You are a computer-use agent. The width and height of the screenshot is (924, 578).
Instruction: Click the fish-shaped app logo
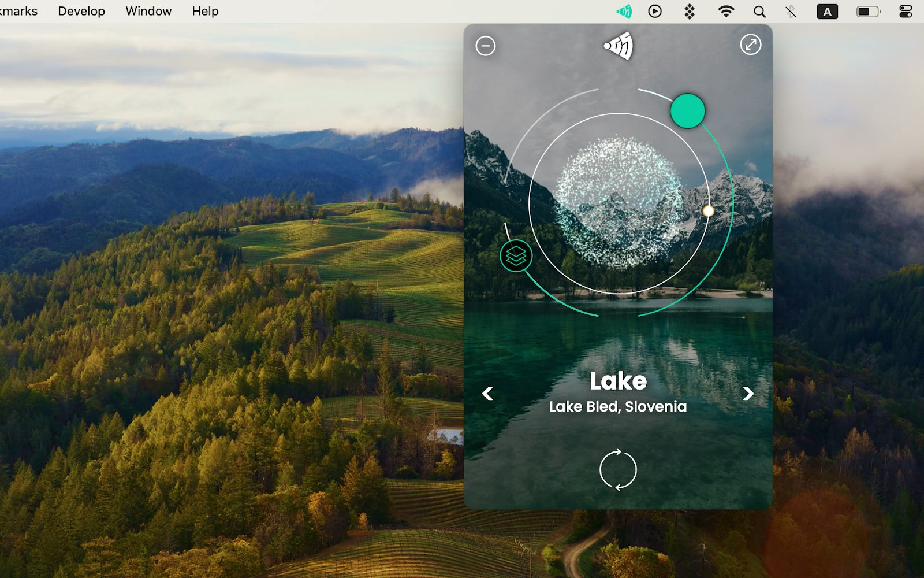point(619,45)
